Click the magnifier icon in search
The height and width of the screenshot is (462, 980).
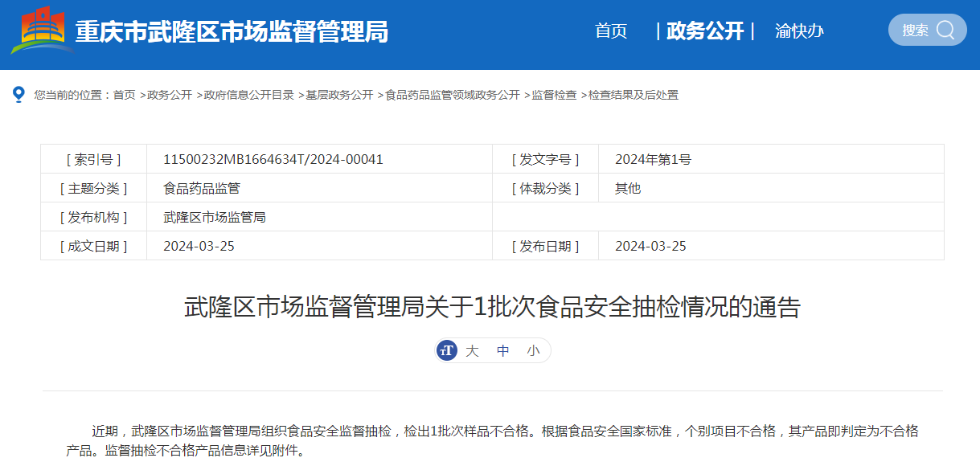pos(945,31)
